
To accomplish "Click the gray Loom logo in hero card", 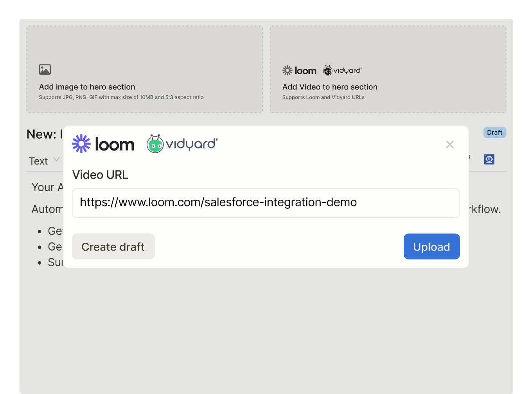I will 299,70.
